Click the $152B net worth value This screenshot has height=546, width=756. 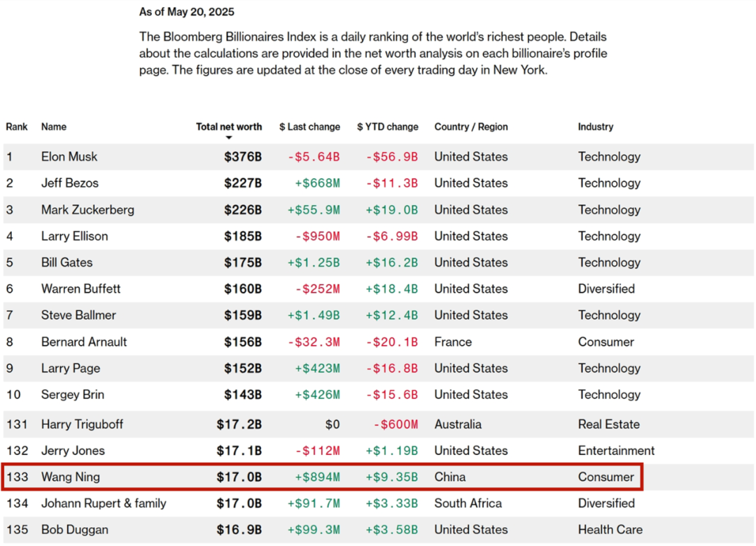coord(243,368)
